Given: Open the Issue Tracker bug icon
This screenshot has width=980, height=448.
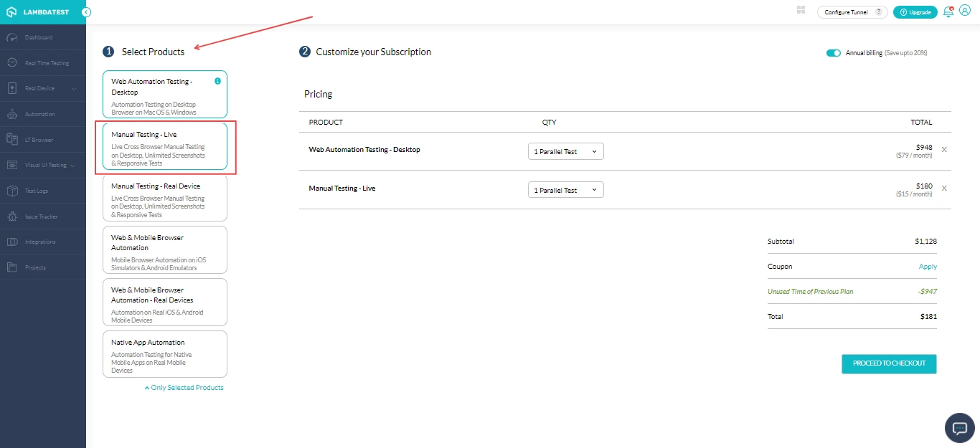Looking at the screenshot, I should click(12, 216).
